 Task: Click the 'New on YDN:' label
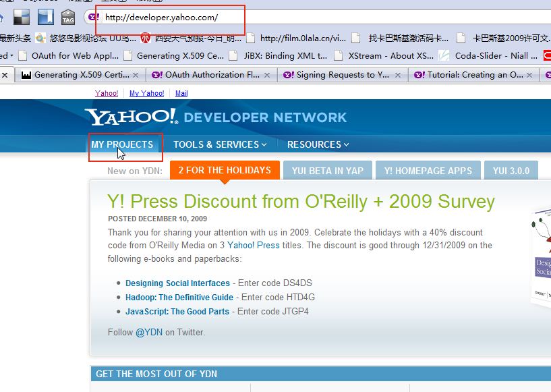coord(135,171)
